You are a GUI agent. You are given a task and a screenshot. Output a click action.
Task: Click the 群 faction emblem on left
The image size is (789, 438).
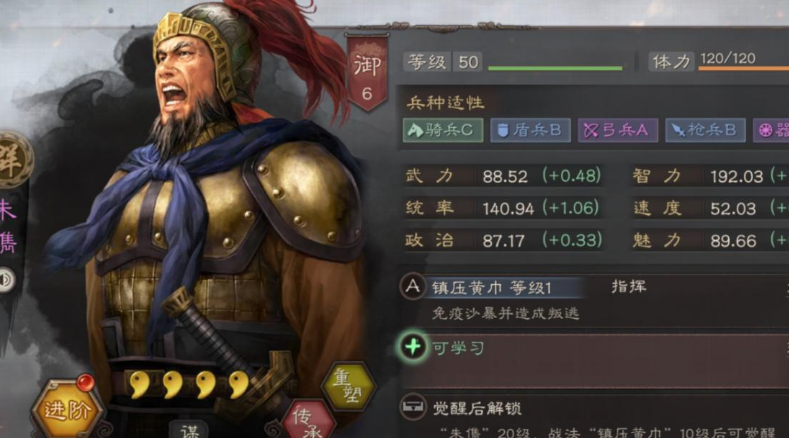pos(12,161)
